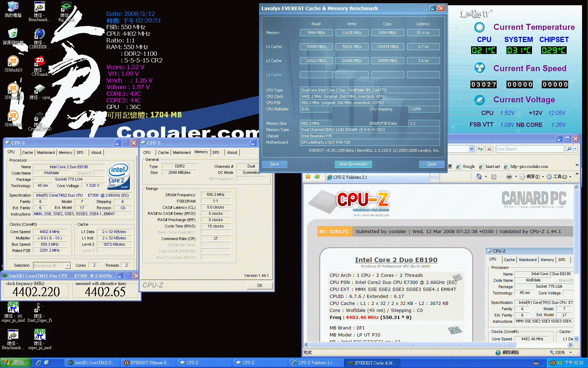Image resolution: width=588 pixels, height=368 pixels.
Task: Click the Live Search magnifier icon
Action: coord(569,149)
